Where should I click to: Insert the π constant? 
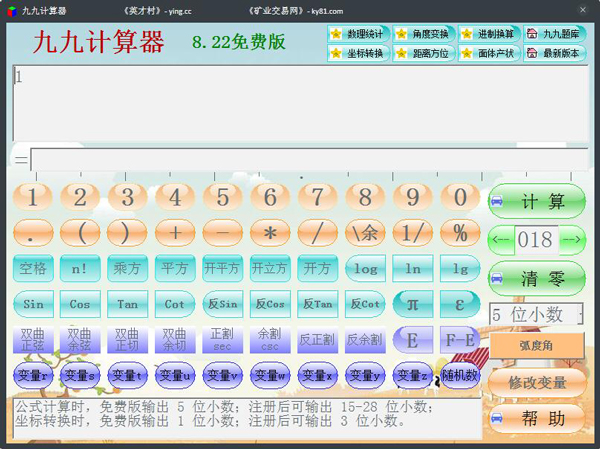412,304
